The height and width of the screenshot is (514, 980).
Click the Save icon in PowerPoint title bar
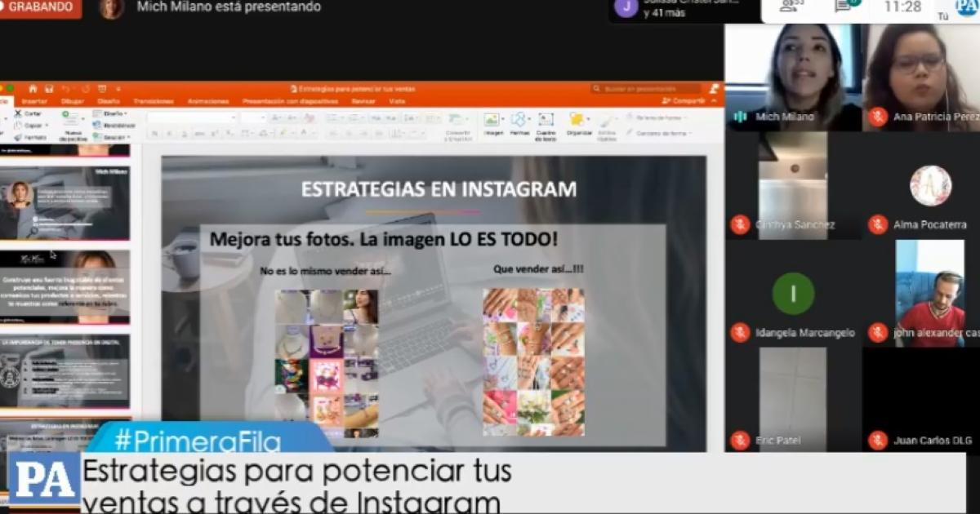[48, 88]
